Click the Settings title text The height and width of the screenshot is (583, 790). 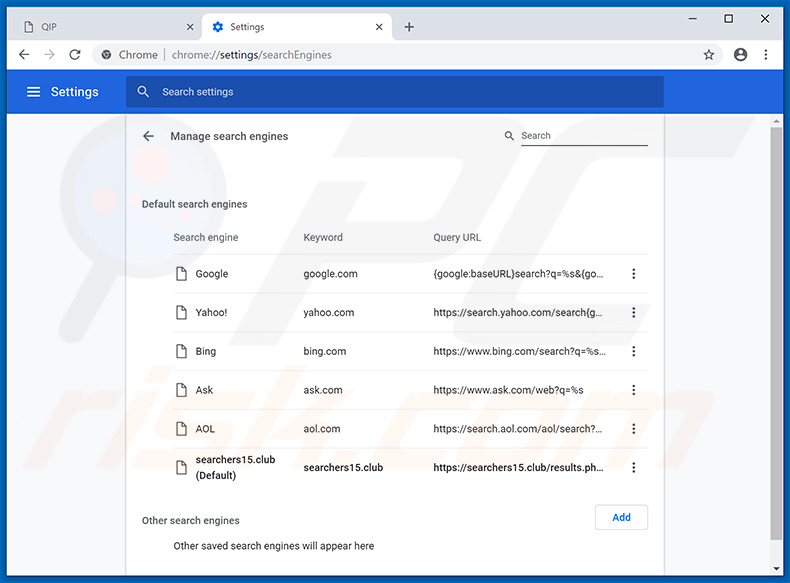(x=75, y=92)
